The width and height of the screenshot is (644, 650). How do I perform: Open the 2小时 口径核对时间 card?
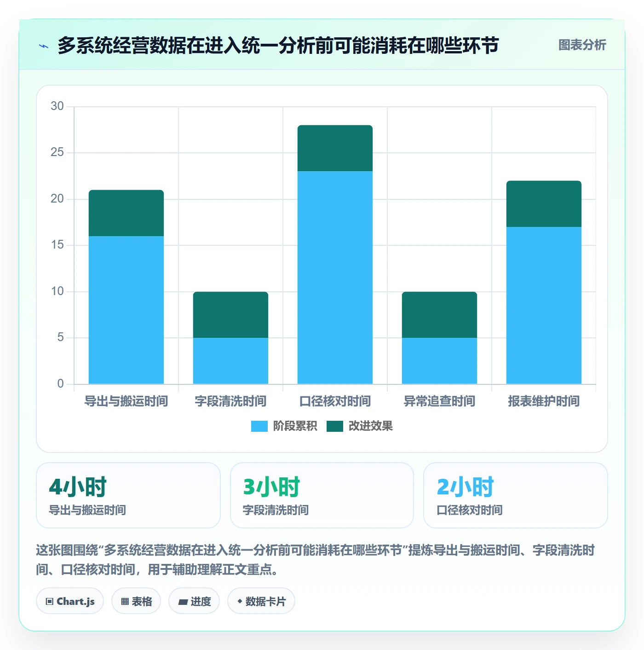[516, 495]
